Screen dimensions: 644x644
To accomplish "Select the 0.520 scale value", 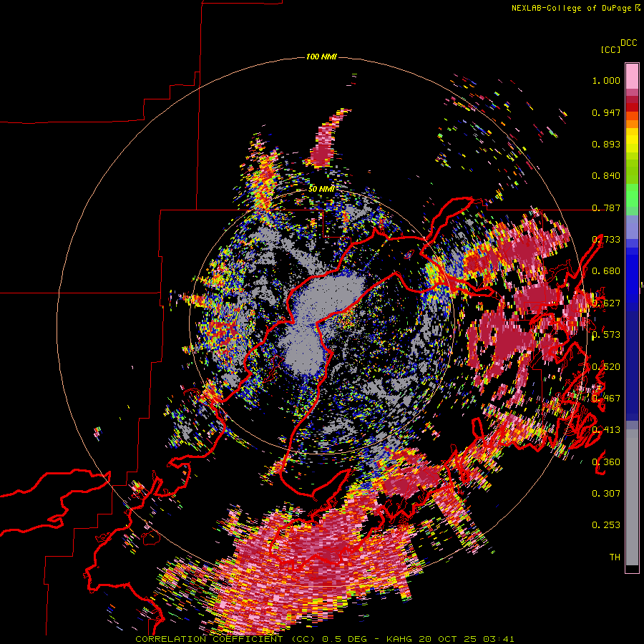I will (x=606, y=367).
